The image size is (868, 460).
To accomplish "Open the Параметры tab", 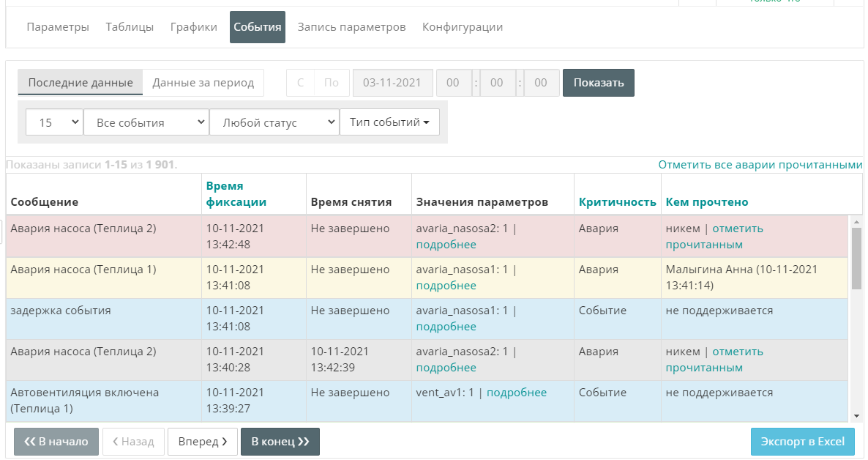I will point(58,27).
